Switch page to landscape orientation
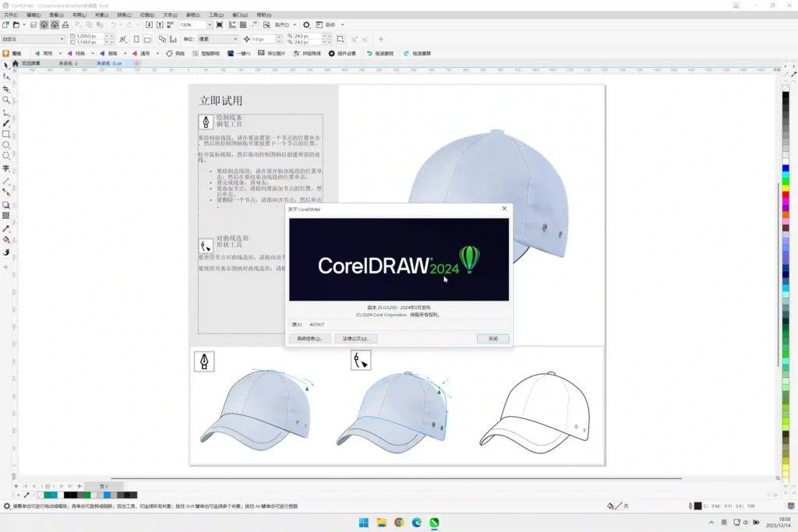The image size is (798, 532). coord(147,39)
